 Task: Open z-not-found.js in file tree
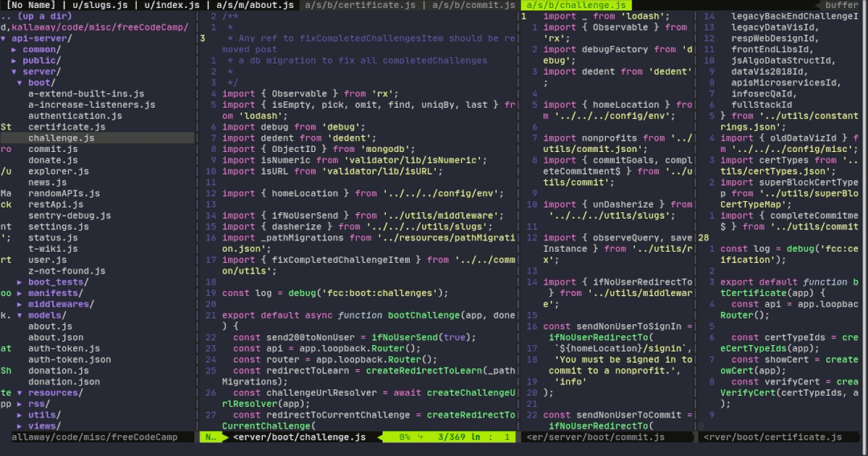point(67,271)
